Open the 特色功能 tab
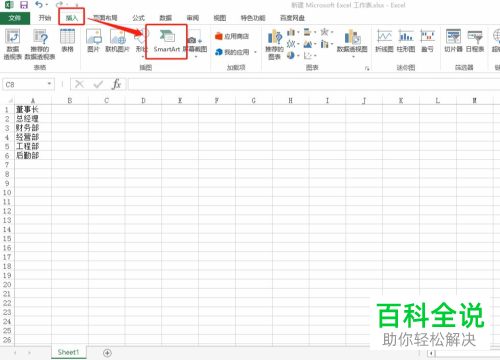Image resolution: width=500 pixels, height=360 pixels. click(253, 18)
